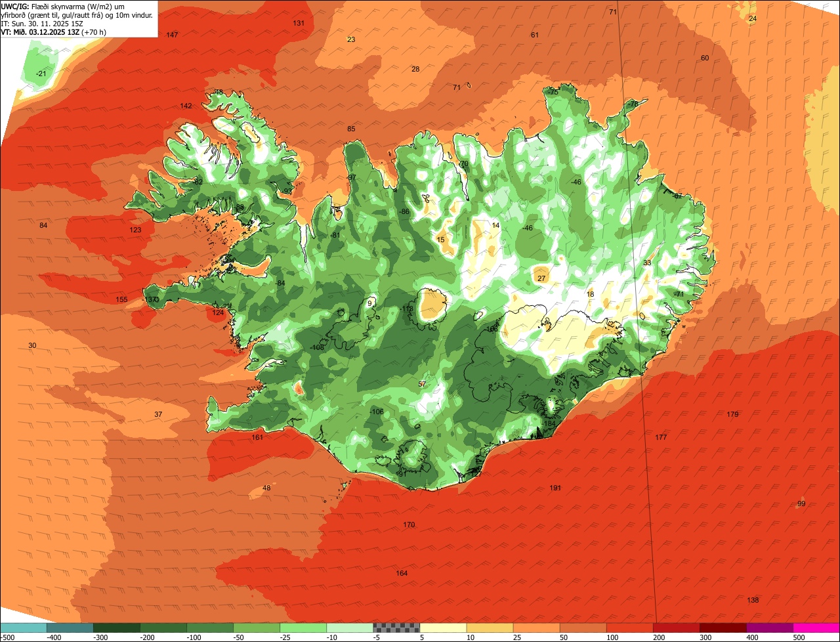Click the crimson swatch between 200 and 300
The width and height of the screenshot is (840, 642).
676,628
